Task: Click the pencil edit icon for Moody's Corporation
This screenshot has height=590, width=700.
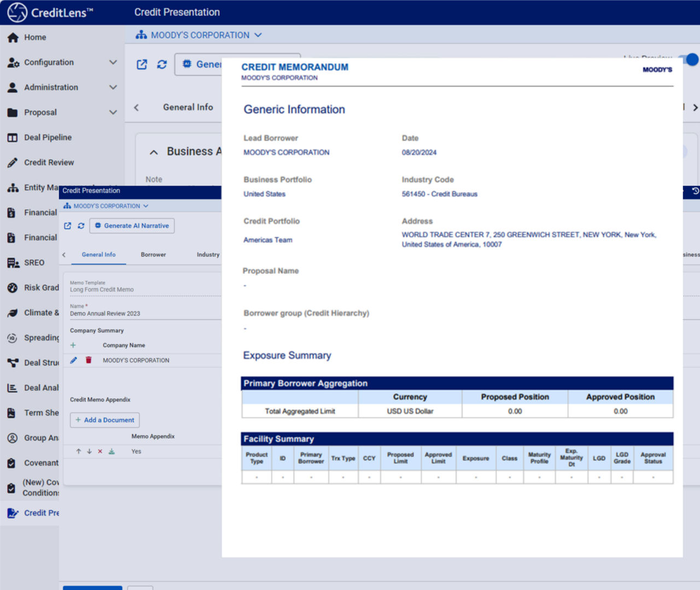Action: coord(73,360)
